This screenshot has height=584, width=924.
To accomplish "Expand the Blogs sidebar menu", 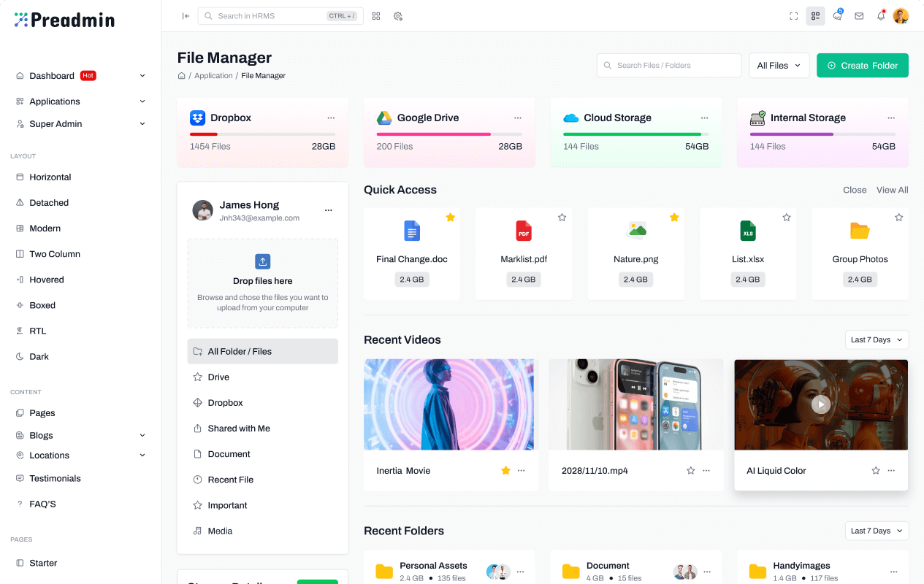I will point(40,435).
